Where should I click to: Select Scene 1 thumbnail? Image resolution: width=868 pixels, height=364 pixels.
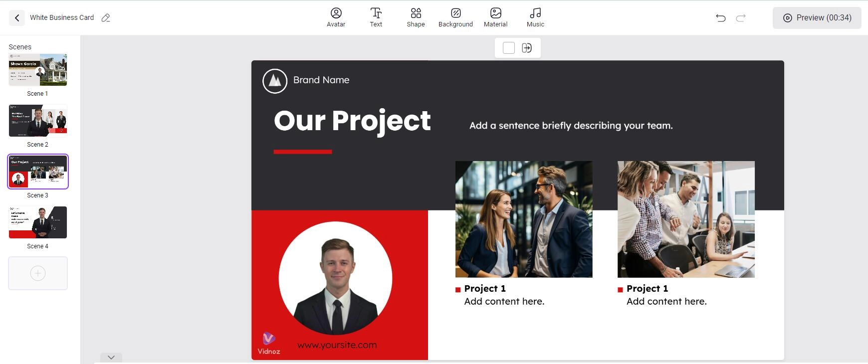coord(38,70)
